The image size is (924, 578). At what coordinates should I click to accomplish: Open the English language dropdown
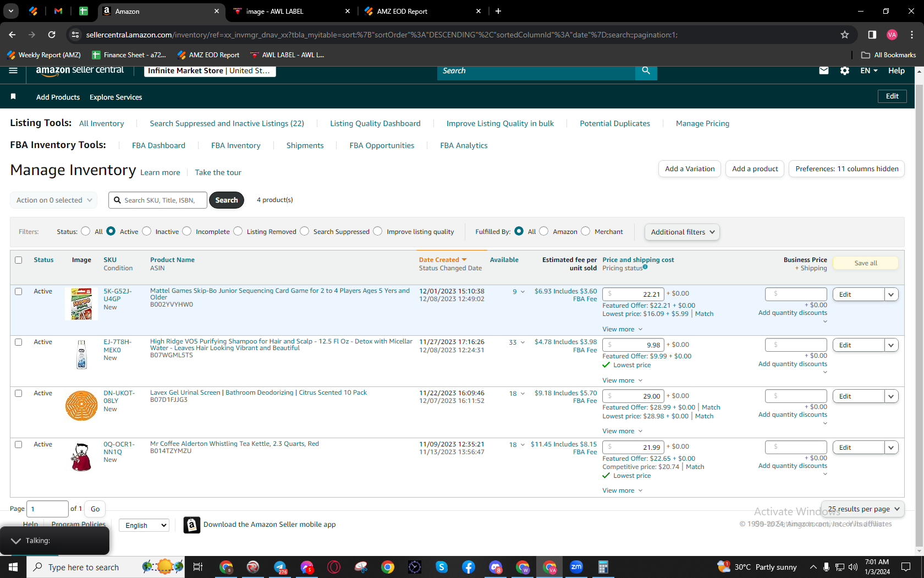[x=144, y=526]
